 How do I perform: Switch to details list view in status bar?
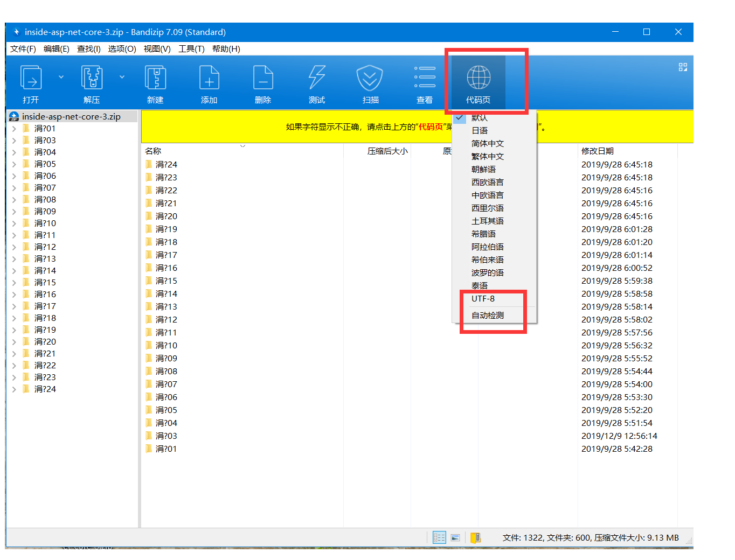[439, 537]
